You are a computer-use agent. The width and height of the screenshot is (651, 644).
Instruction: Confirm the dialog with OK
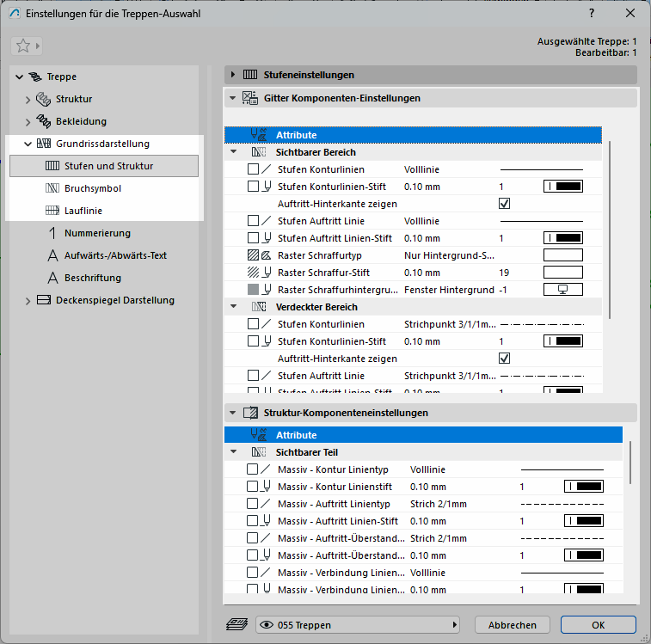tap(598, 625)
